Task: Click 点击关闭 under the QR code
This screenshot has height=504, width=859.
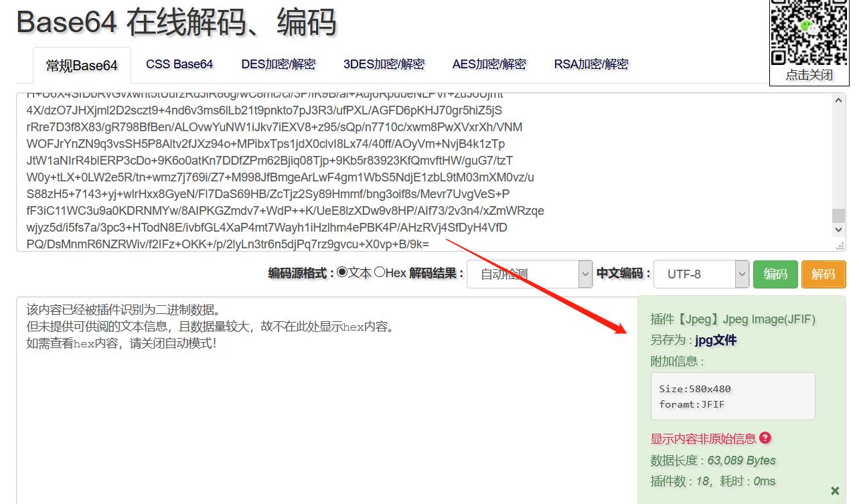Action: click(x=809, y=75)
